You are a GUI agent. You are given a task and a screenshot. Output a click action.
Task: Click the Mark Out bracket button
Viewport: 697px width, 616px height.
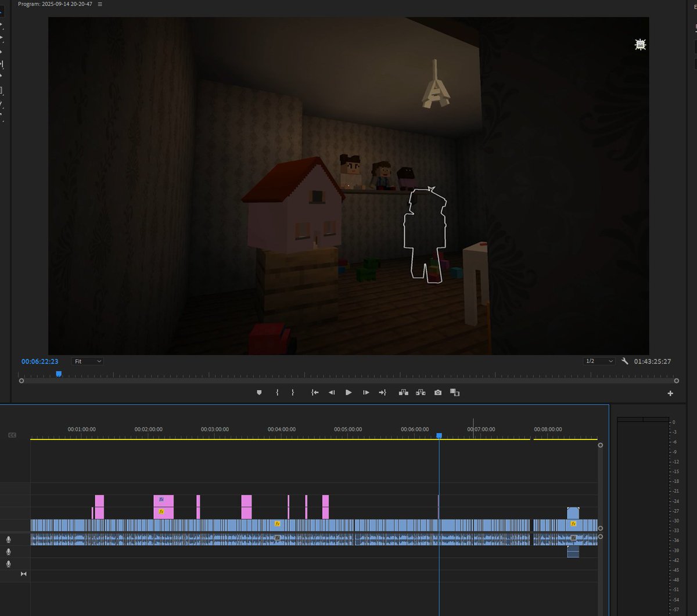(x=293, y=392)
